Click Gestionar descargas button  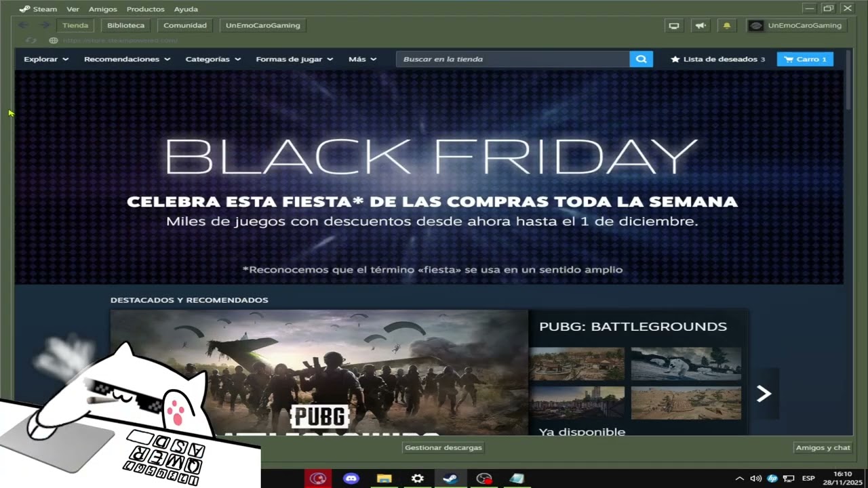[x=443, y=447]
